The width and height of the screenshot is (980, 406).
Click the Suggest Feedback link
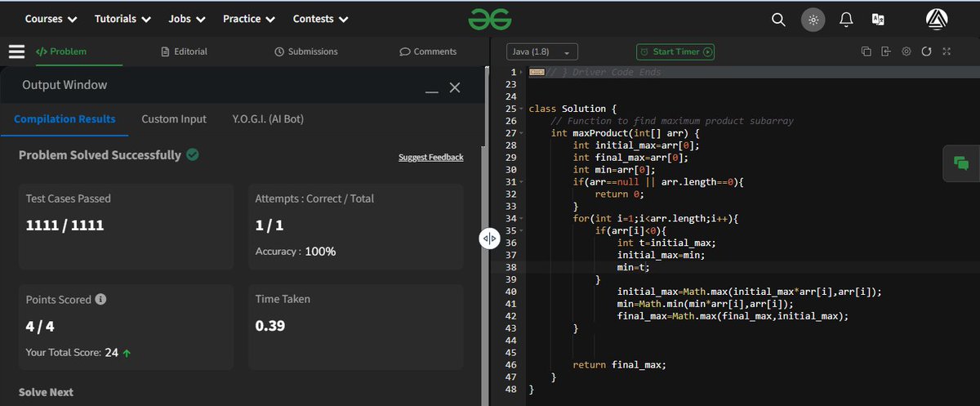tap(430, 157)
